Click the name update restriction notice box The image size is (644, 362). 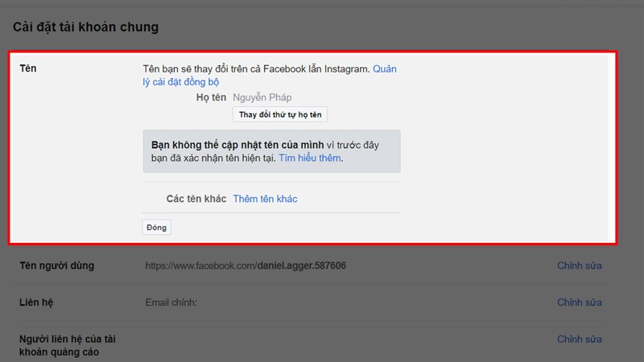271,151
